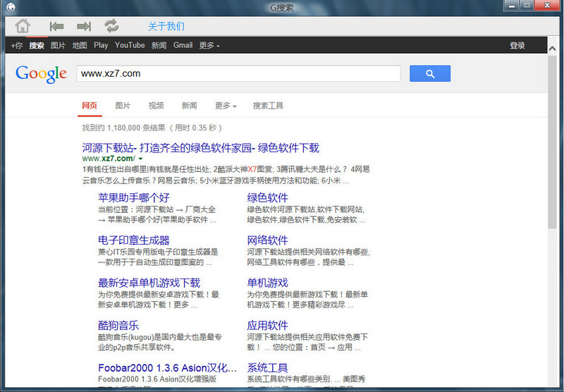The image size is (564, 392).
Task: Click the 登录 sign-in button
Action: [x=517, y=45]
